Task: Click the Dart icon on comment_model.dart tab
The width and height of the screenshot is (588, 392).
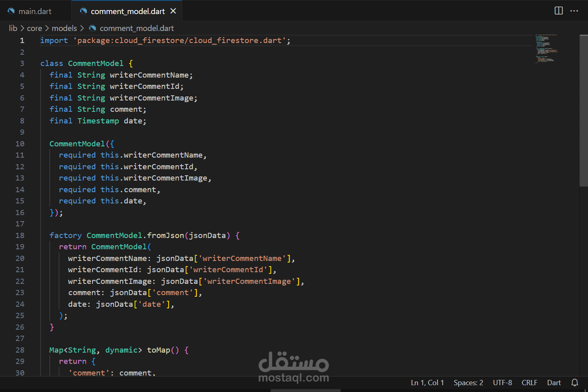Action: [x=84, y=11]
